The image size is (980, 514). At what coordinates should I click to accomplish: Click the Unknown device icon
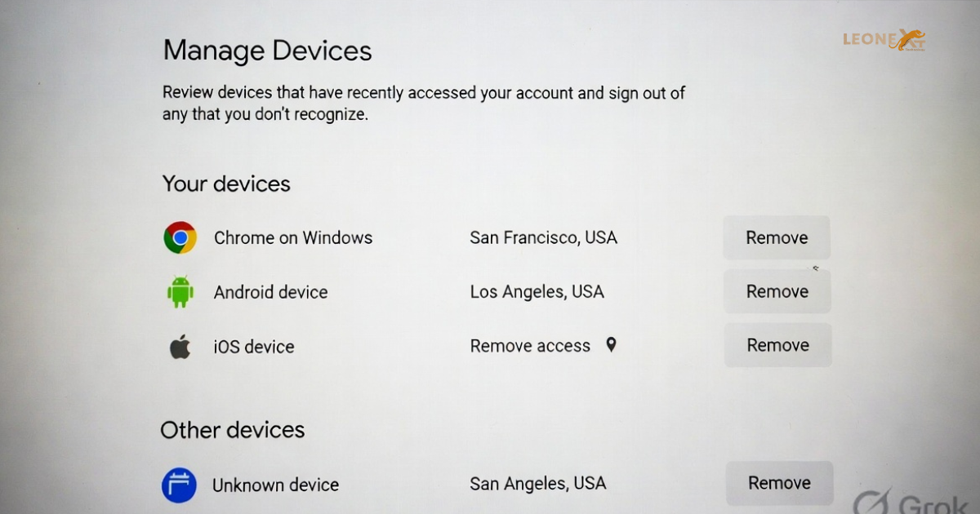point(179,484)
